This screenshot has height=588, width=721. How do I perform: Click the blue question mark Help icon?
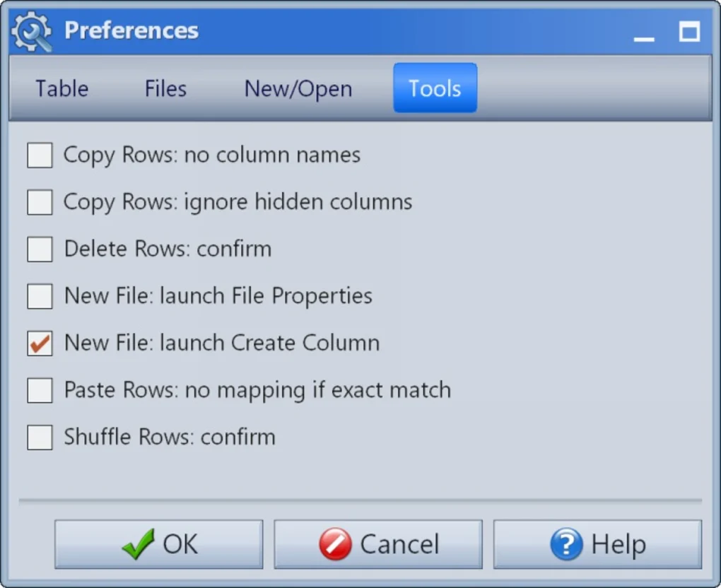(566, 545)
